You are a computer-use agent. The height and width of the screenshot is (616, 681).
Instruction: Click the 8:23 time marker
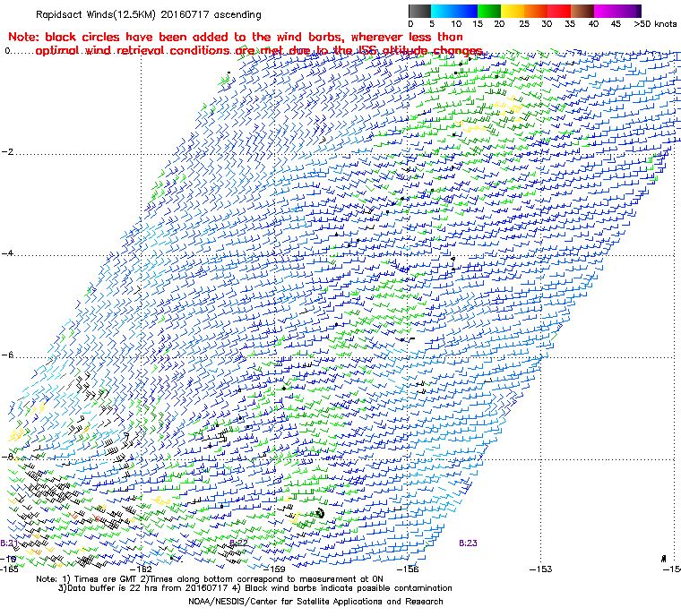coord(468,543)
